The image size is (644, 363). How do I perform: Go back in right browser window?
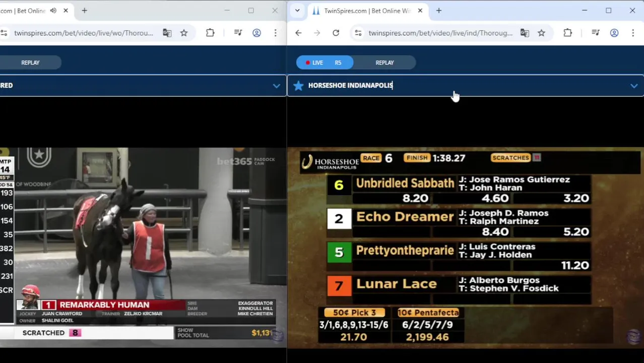[298, 33]
